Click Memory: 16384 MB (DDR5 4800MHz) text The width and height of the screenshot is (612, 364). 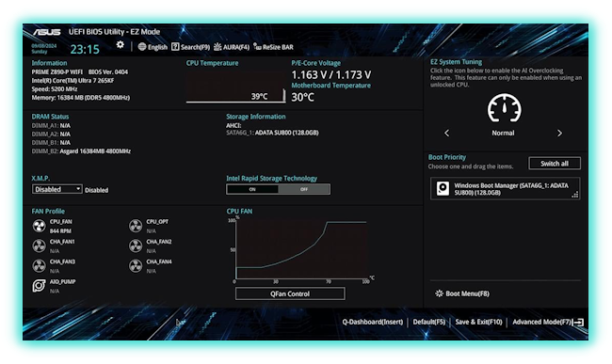80,98
